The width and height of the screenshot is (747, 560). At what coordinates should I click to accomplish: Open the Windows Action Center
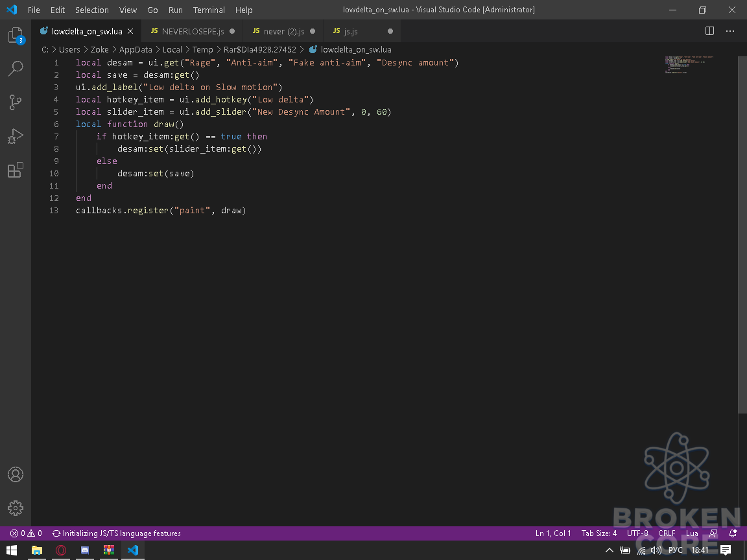pyautogui.click(x=726, y=550)
